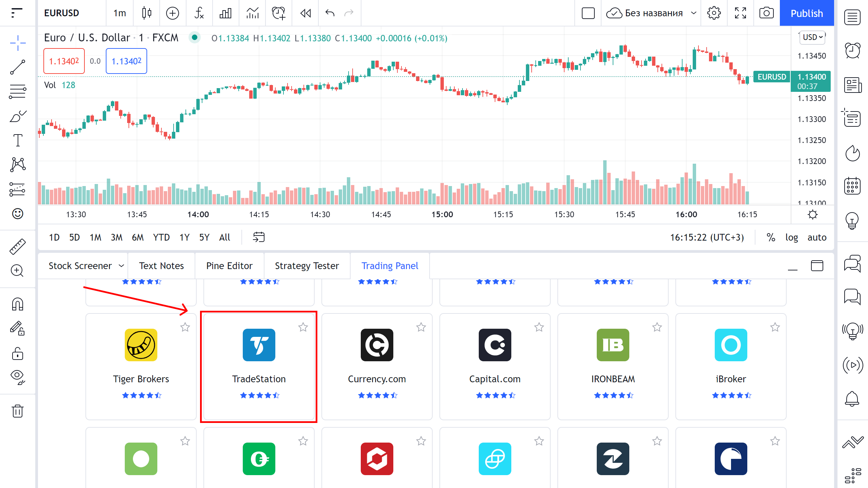This screenshot has width=868, height=488.
Task: Toggle stay in drawing mode
Action: click(18, 328)
